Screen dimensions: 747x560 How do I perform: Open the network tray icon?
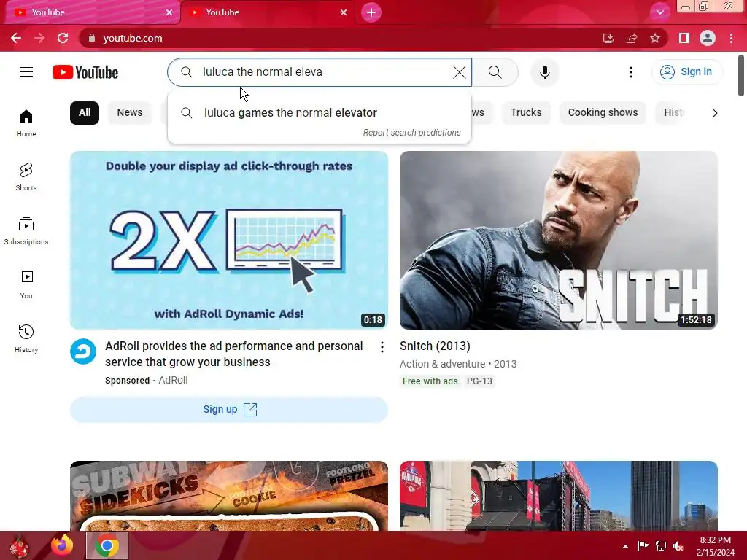pos(661,546)
